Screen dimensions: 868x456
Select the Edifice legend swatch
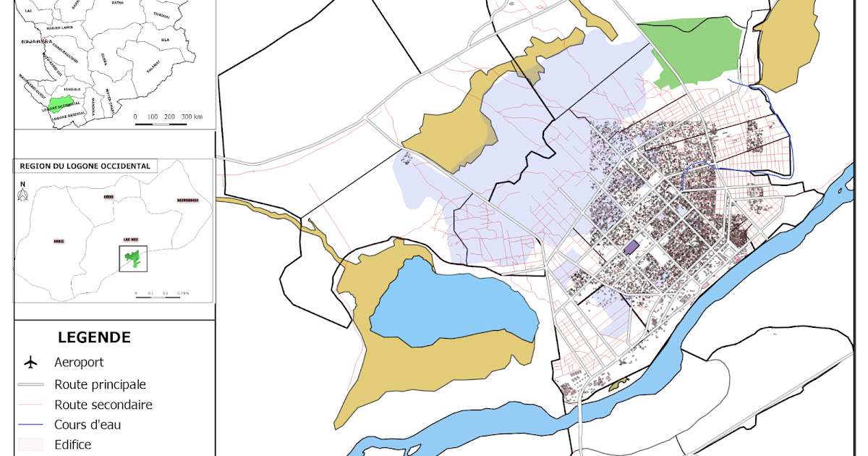[31, 445]
